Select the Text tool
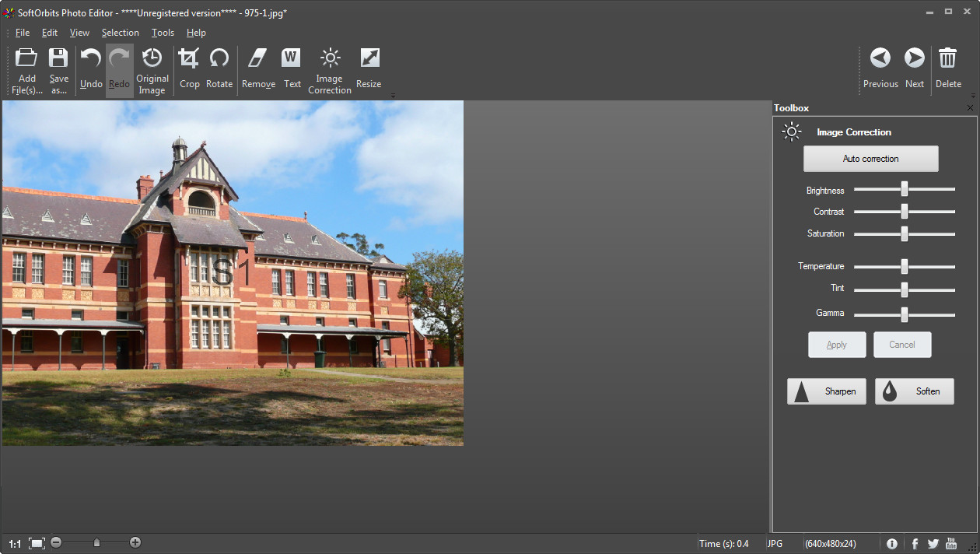This screenshot has width=980, height=554. [292, 68]
